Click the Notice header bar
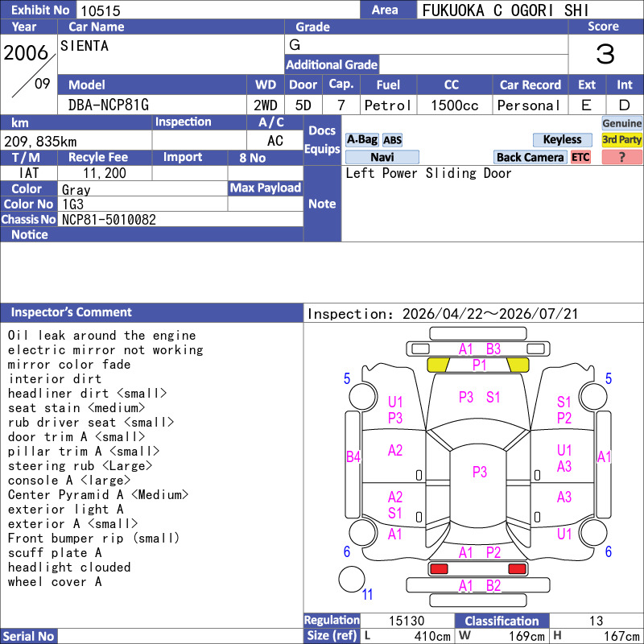This screenshot has height=644, width=644. (151, 234)
